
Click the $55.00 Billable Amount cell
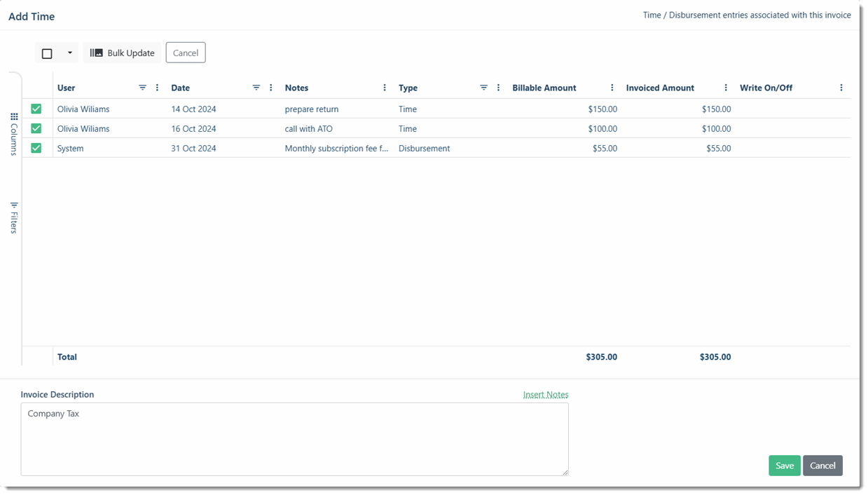605,148
